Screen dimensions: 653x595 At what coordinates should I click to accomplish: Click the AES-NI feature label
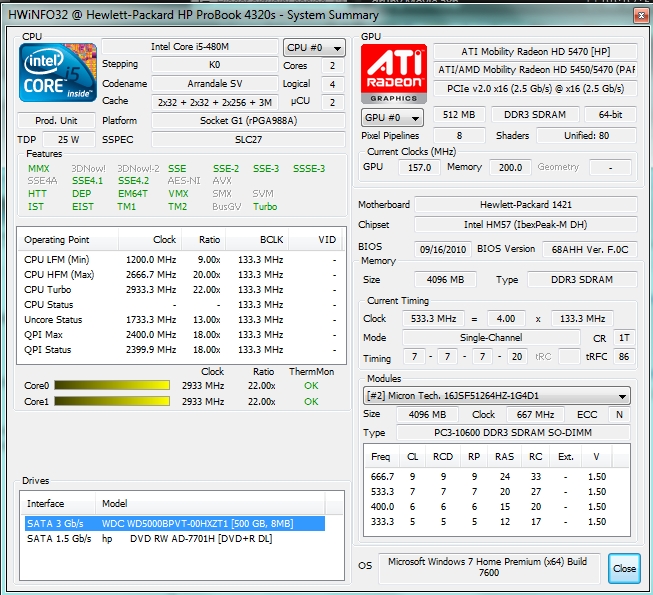[184, 181]
